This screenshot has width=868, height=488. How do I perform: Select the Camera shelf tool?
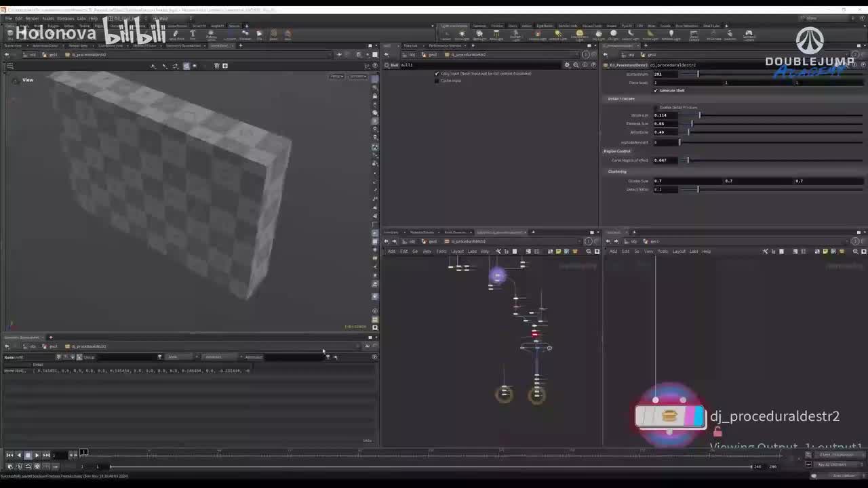[447, 33]
